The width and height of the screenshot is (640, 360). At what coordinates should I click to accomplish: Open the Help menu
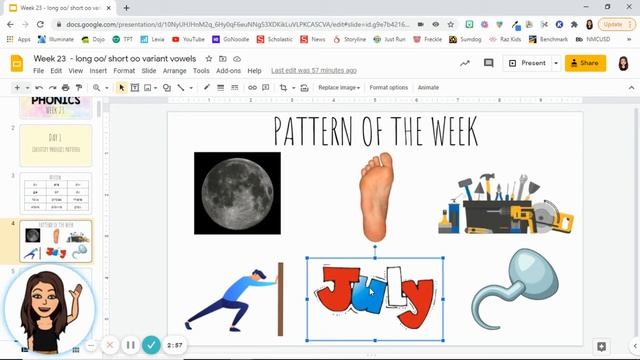coord(254,71)
